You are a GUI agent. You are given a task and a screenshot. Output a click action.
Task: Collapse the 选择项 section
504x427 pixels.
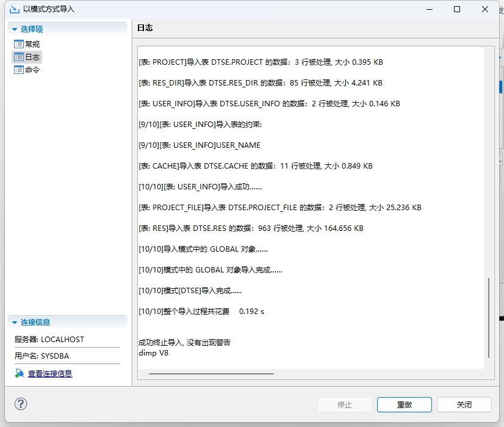click(x=15, y=29)
